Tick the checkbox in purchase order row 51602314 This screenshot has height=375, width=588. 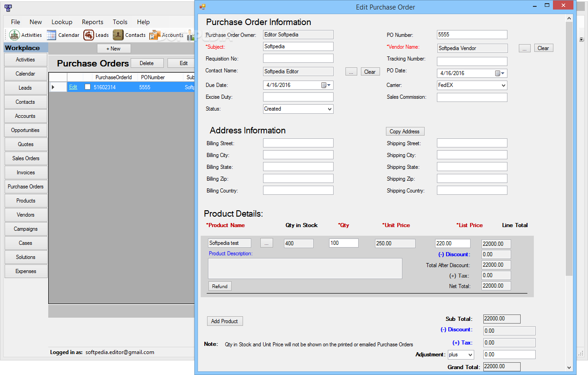click(x=88, y=87)
